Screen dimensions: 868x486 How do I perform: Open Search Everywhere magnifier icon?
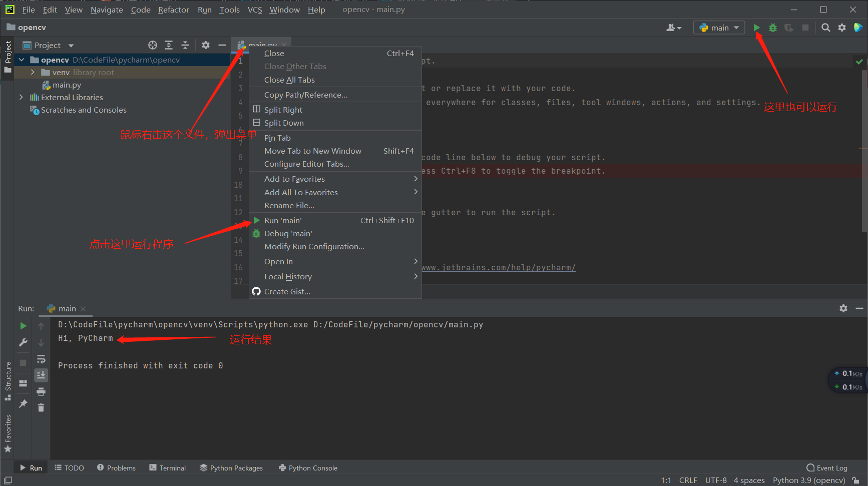pos(826,28)
